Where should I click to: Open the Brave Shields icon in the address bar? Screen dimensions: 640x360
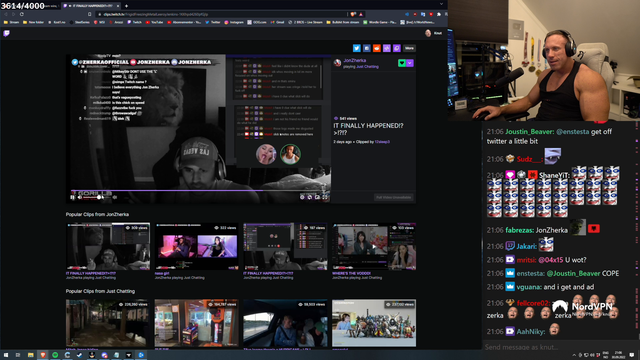(353, 14)
